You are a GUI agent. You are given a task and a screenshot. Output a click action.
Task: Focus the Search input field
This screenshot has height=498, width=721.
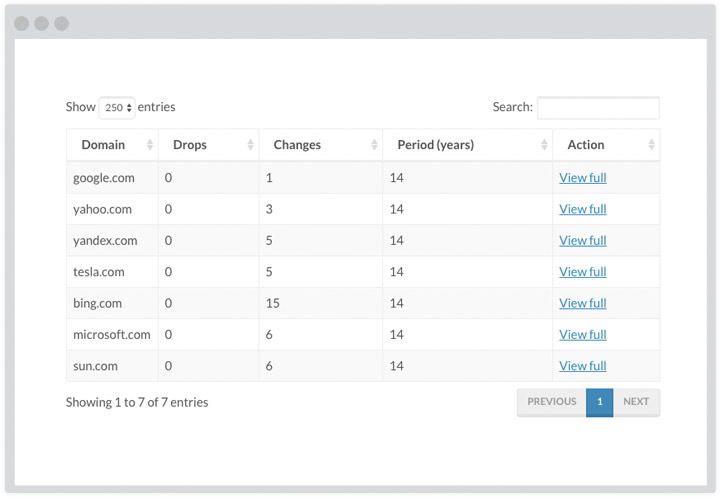(x=598, y=108)
